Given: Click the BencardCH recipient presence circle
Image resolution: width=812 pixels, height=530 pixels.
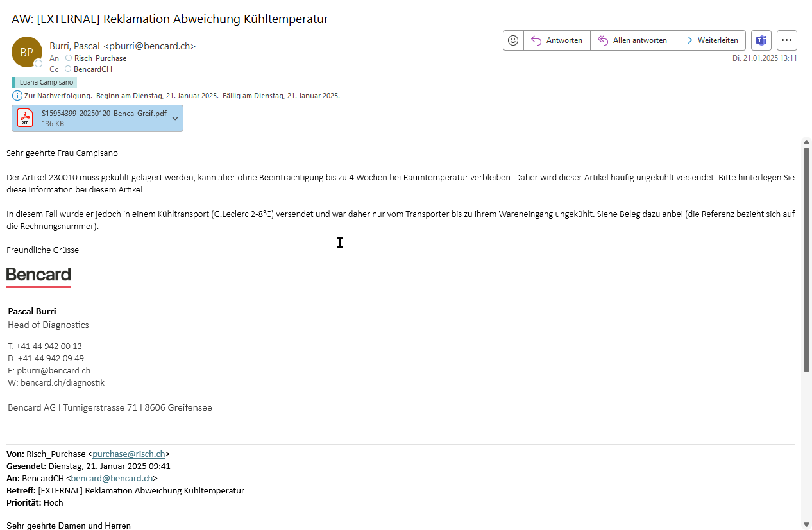Looking at the screenshot, I should pyautogui.click(x=68, y=69).
